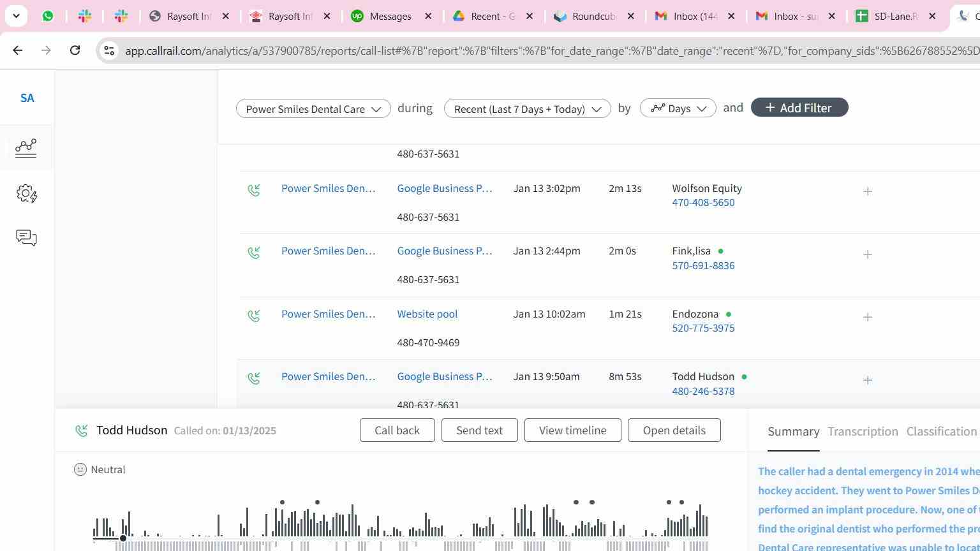Viewport: 980px width, 551px height.
Task: Switch to the Messages browser tab
Action: coord(390,17)
